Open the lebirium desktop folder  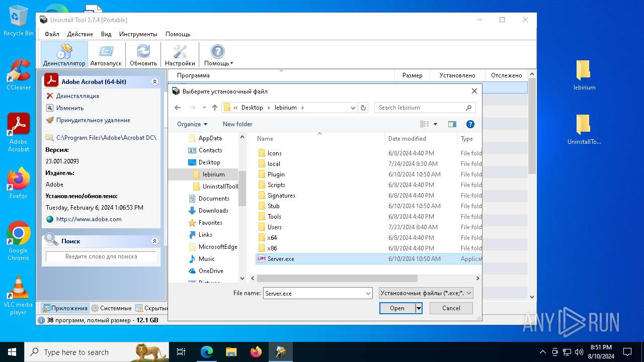click(584, 75)
